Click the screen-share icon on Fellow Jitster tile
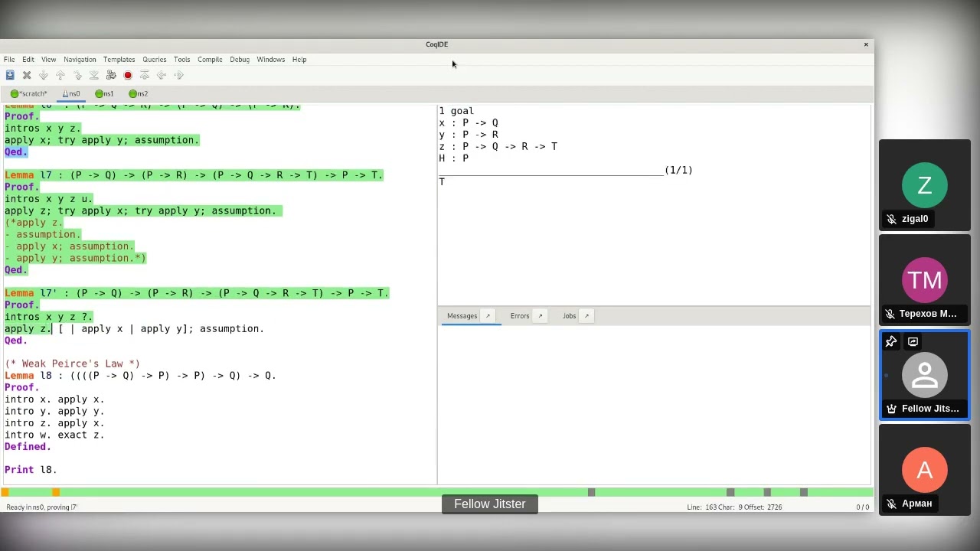 [x=913, y=342]
